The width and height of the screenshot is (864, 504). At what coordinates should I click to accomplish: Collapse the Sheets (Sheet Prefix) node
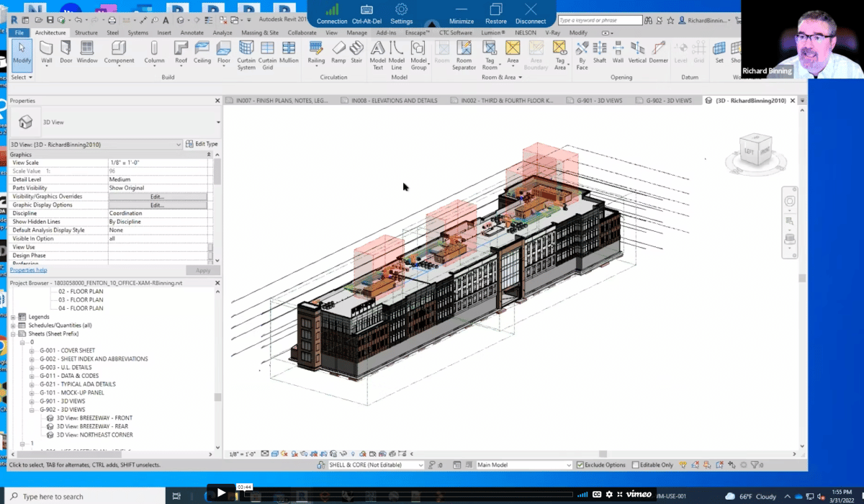pos(14,334)
